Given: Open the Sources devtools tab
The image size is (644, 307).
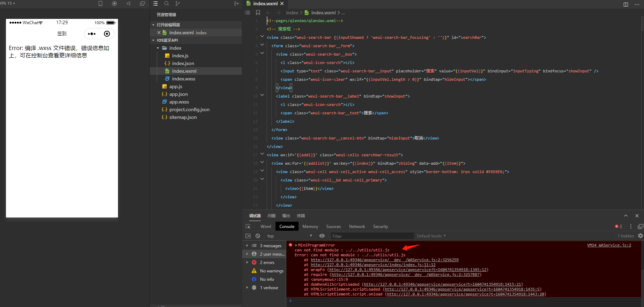Looking at the screenshot, I should (334, 227).
